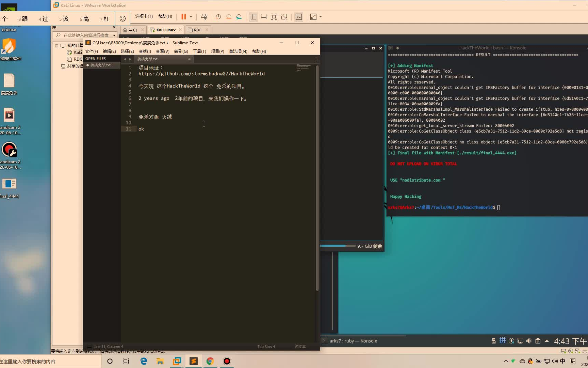Screen dimensions: 588x368
Task: Open the library search dropdown arrow
Action: pos(114,35)
